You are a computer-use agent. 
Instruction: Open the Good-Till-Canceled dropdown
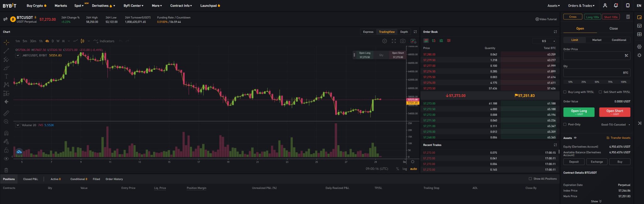(x=615, y=125)
